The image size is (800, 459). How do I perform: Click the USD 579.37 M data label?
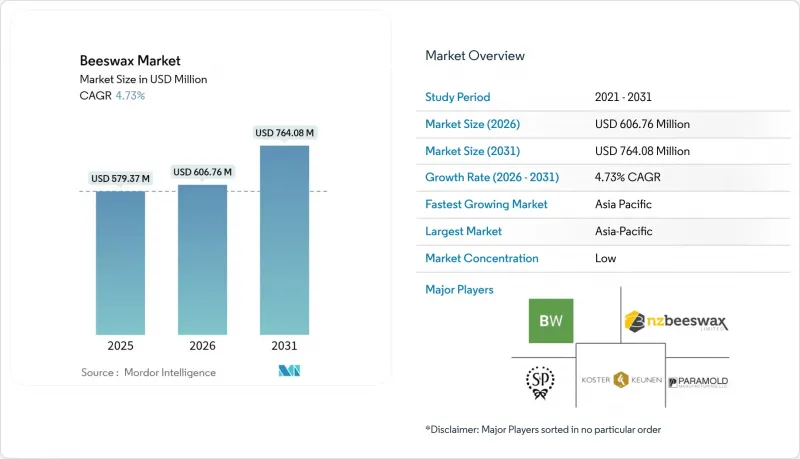(120, 179)
